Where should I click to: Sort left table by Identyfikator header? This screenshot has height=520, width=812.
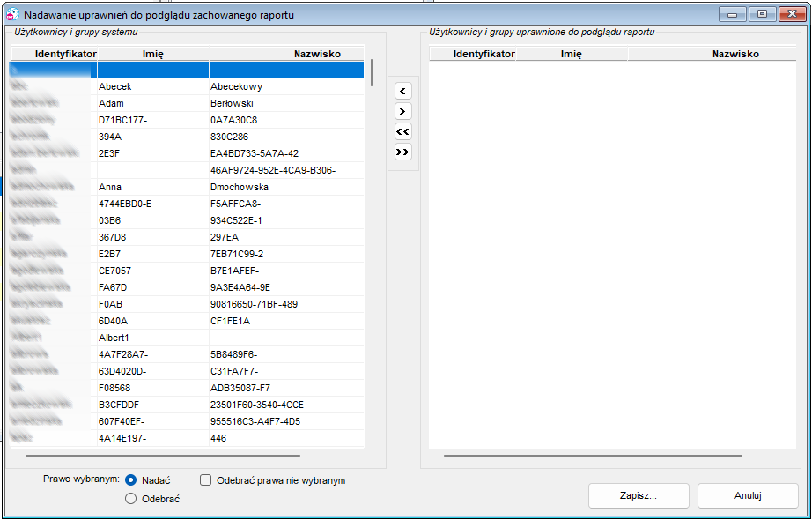tap(55, 54)
